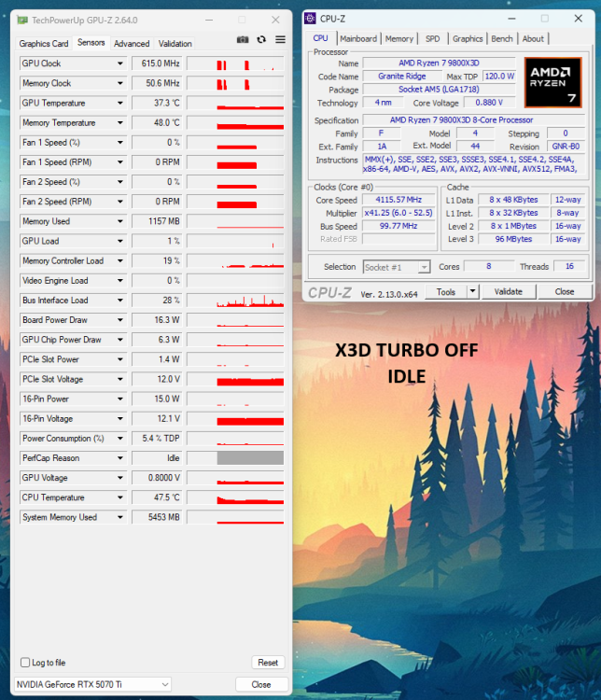Open the GPU Load sensor dropdown

coord(120,241)
